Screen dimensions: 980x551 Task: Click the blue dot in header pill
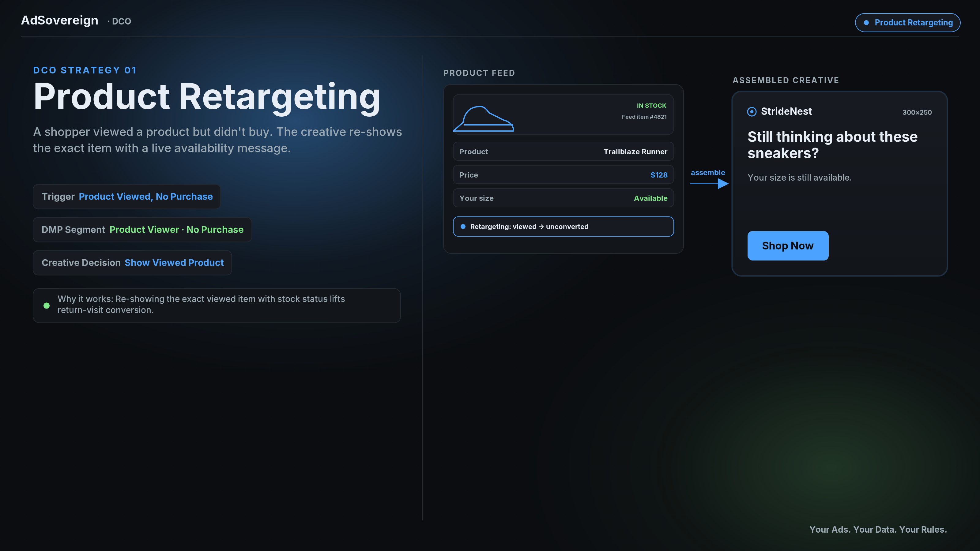(866, 23)
